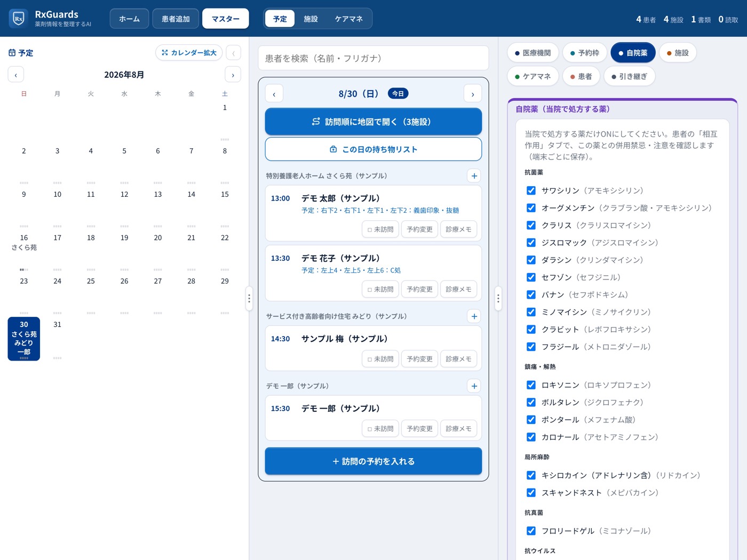
Task: Add visit for デモ一郎 group plus icon
Action: pyautogui.click(x=474, y=386)
